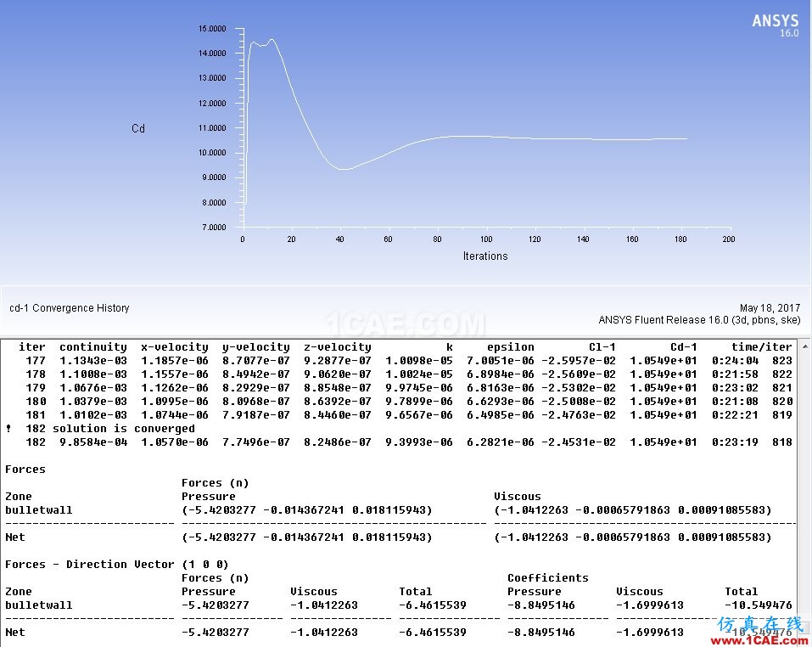Select the 'cd-1 Convergence History' plot title
Image resolution: width=812 pixels, height=647 pixels.
(x=70, y=308)
